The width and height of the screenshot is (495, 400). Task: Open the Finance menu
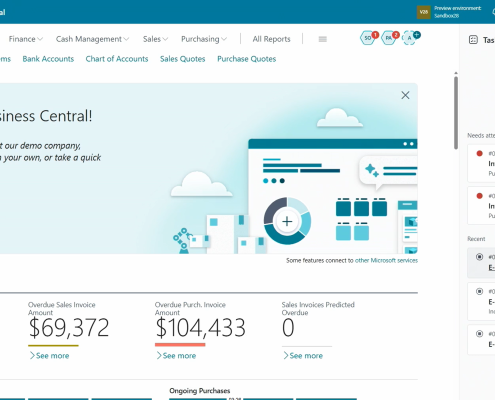click(x=26, y=39)
